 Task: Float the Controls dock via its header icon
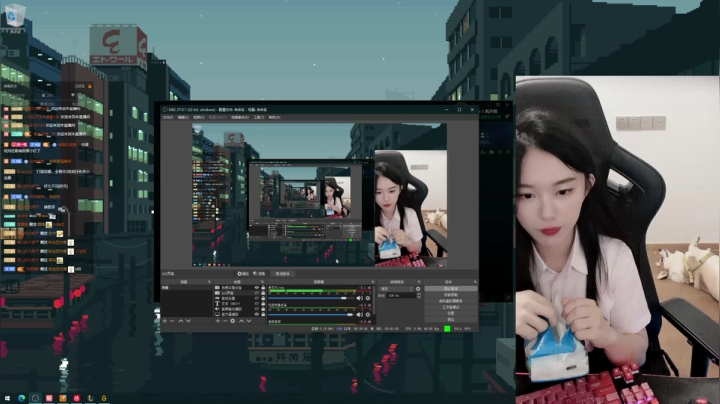(x=475, y=282)
